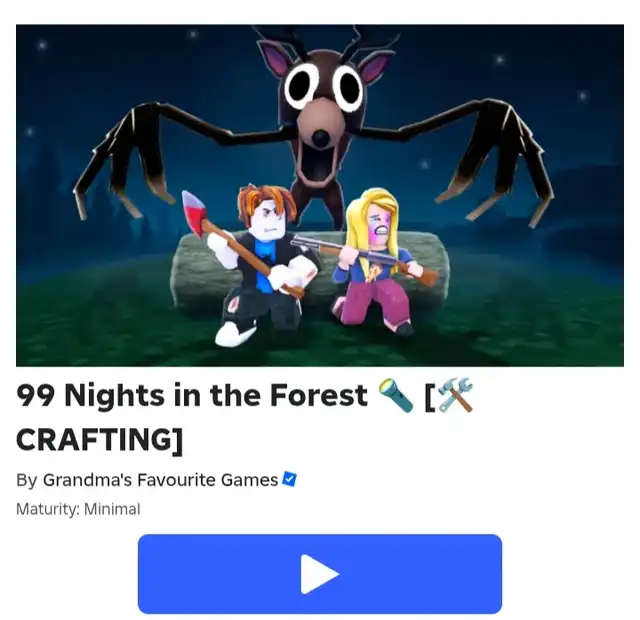Click the Maturity: Minimal label
Screen dimensions: 640x620
78,509
